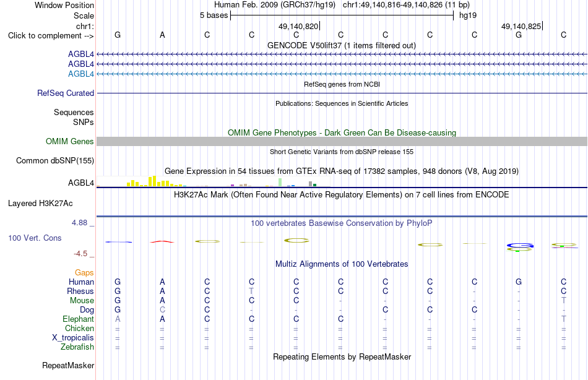Select the Layered H3K27Ac side label
This screenshot has width=588, height=380.
point(40,204)
